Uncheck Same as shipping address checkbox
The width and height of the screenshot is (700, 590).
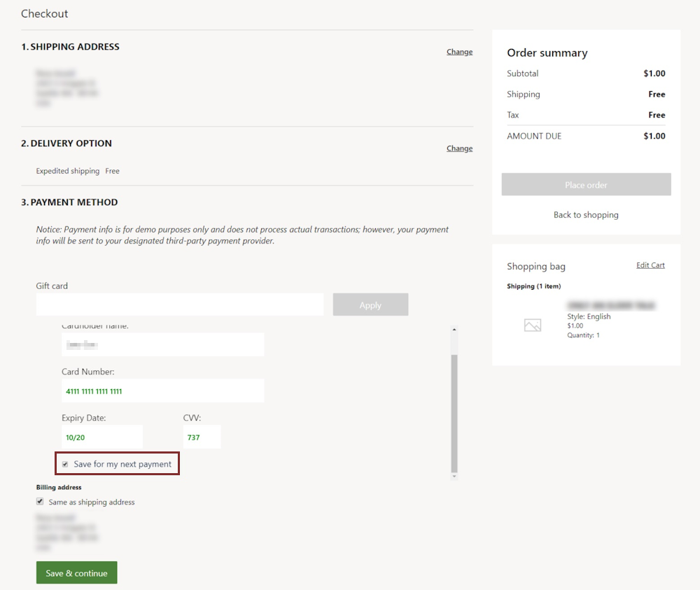tap(40, 502)
